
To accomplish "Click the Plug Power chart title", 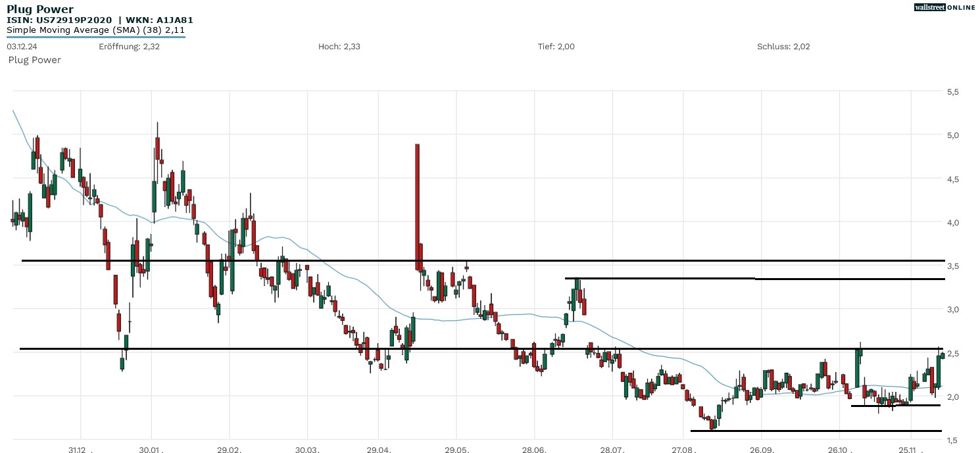I will tap(40, 9).
